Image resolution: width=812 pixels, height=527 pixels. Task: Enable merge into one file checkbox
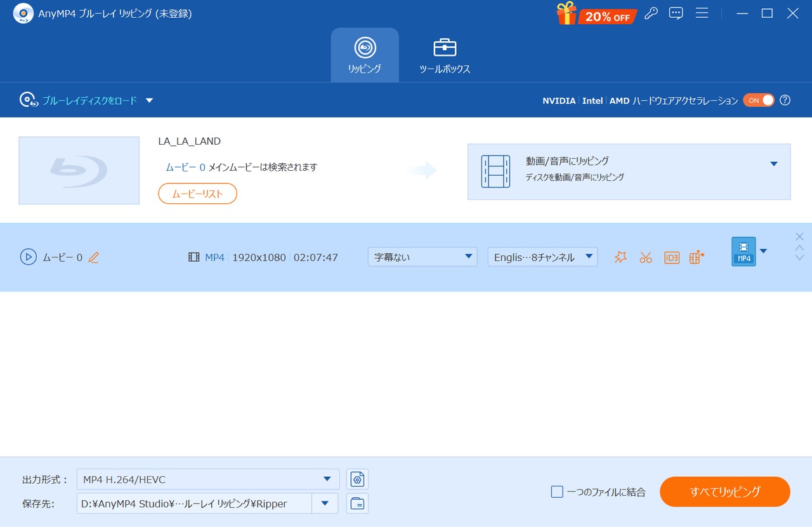(x=557, y=491)
